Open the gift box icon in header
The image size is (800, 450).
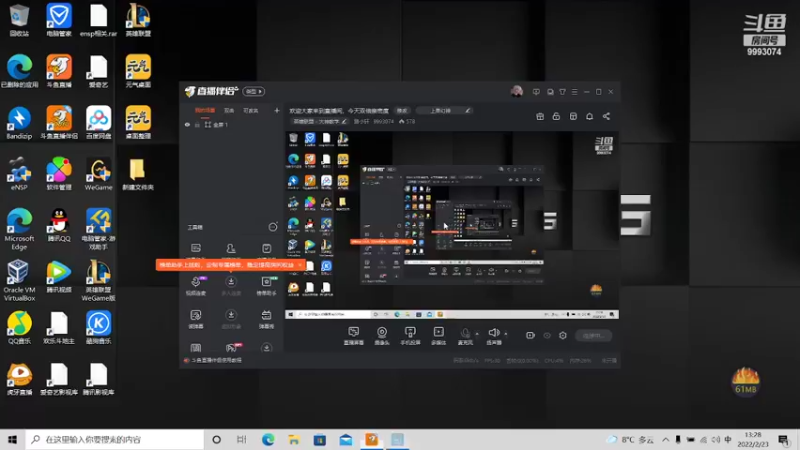[x=540, y=116]
